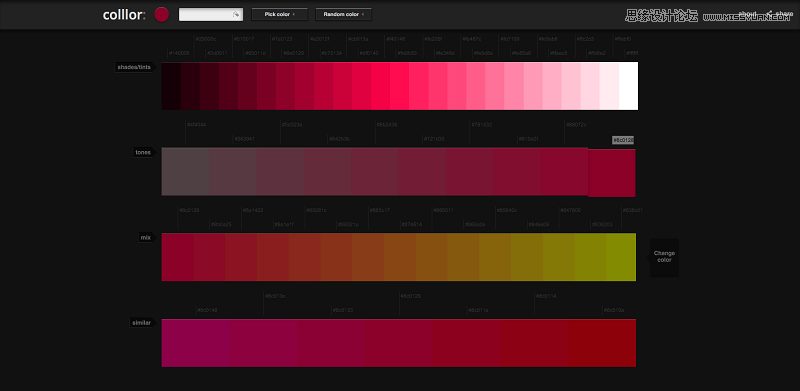
Task: Select the tones row label
Action: [x=143, y=152]
